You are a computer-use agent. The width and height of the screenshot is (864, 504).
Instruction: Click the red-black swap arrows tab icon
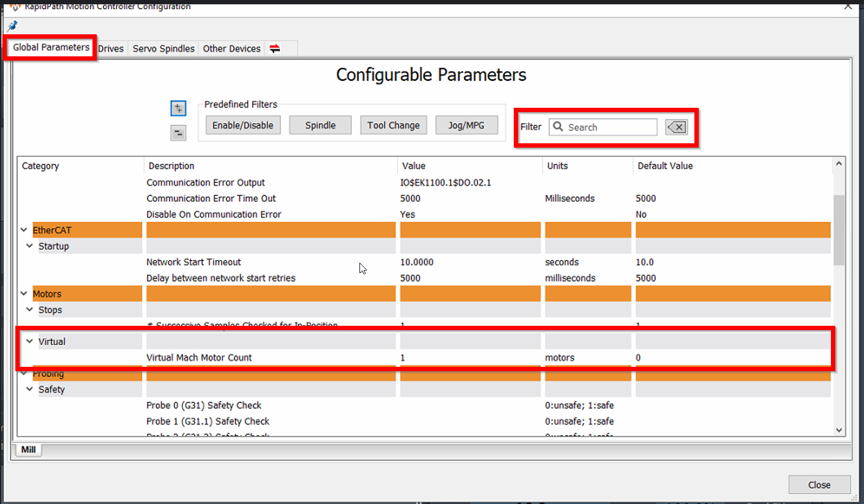point(275,49)
